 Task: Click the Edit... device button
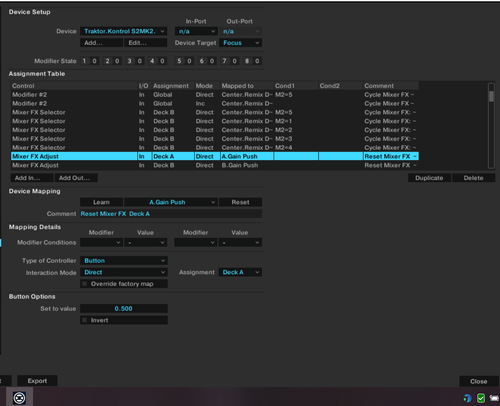tap(146, 43)
